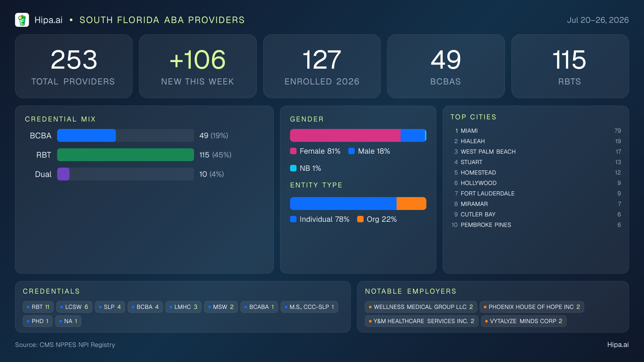Click the pink Female legend swatch

coord(293,151)
